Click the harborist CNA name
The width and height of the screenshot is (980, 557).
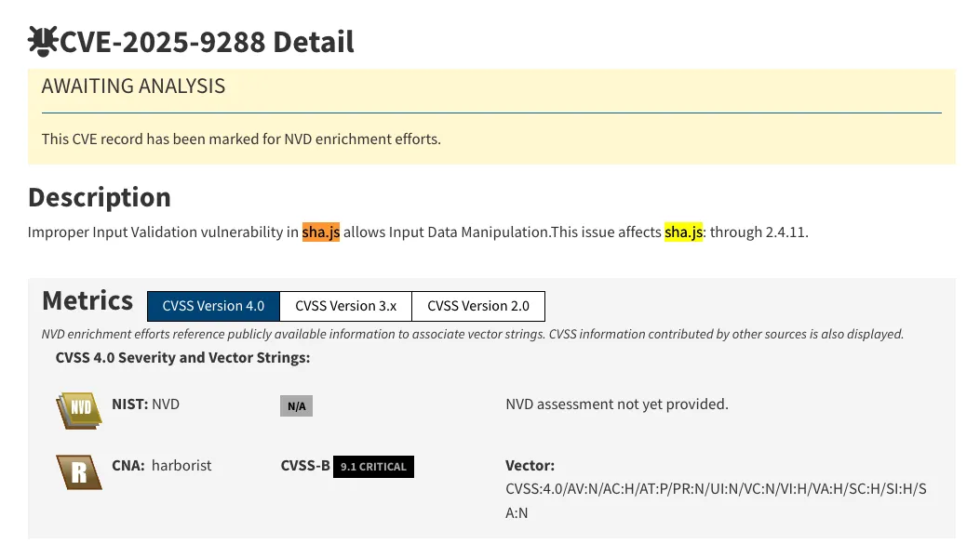181,465
